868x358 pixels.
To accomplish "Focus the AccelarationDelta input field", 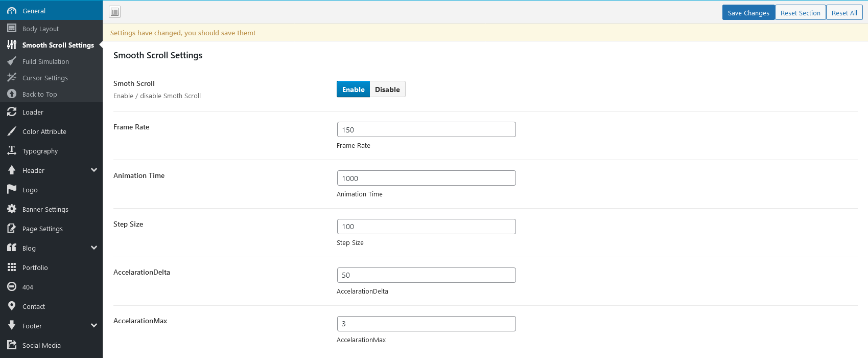I will coord(426,275).
